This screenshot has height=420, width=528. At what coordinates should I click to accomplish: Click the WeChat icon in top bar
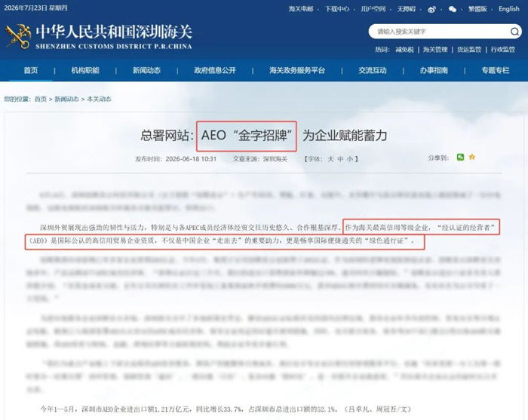pyautogui.click(x=453, y=9)
